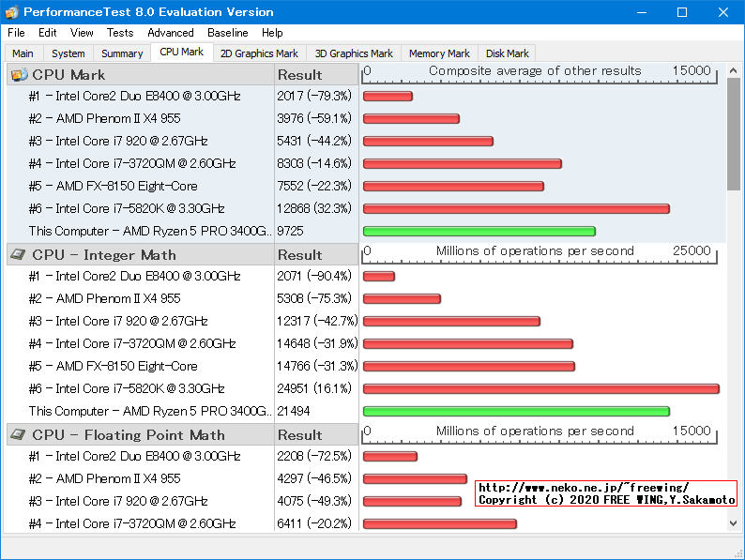
Task: Click result 6411 (-20.2%)
Action: (x=314, y=523)
